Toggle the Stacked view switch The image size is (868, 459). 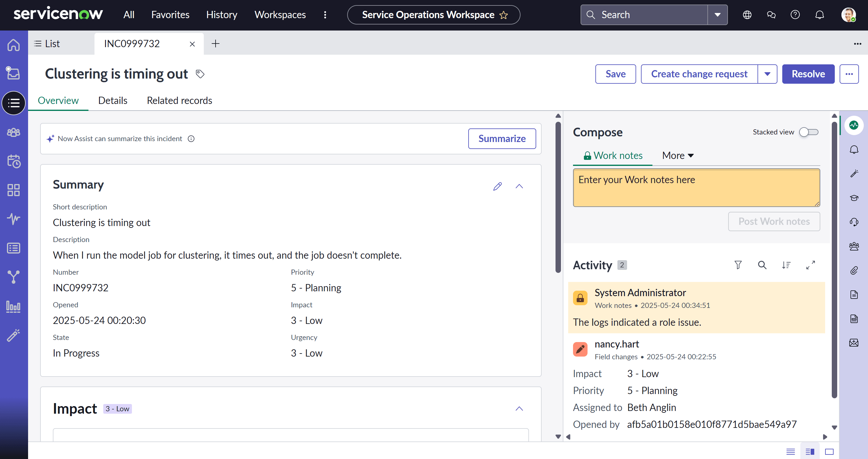point(809,132)
